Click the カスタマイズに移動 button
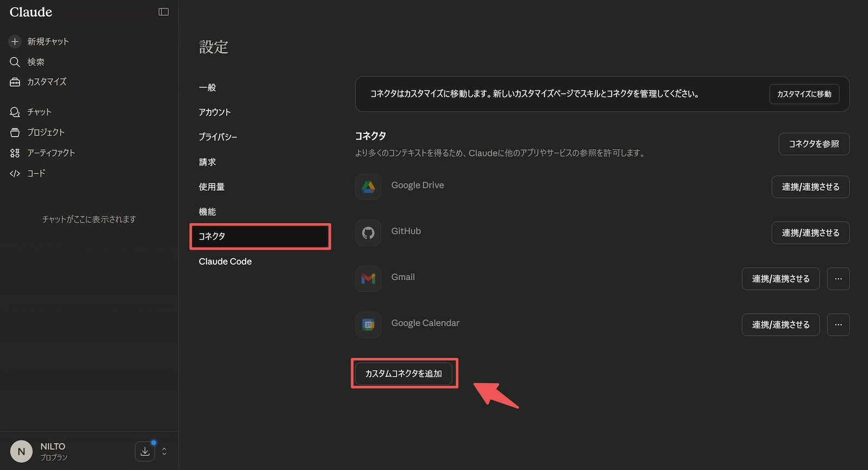 point(804,94)
